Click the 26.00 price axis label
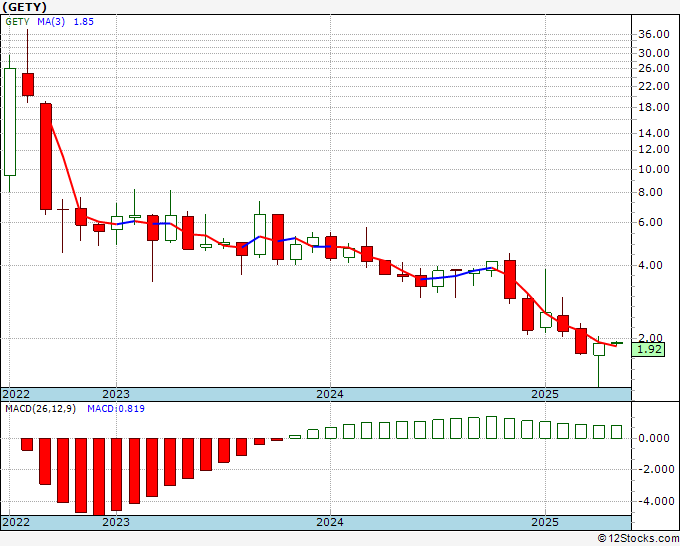Image resolution: width=680 pixels, height=546 pixels. pos(654,68)
